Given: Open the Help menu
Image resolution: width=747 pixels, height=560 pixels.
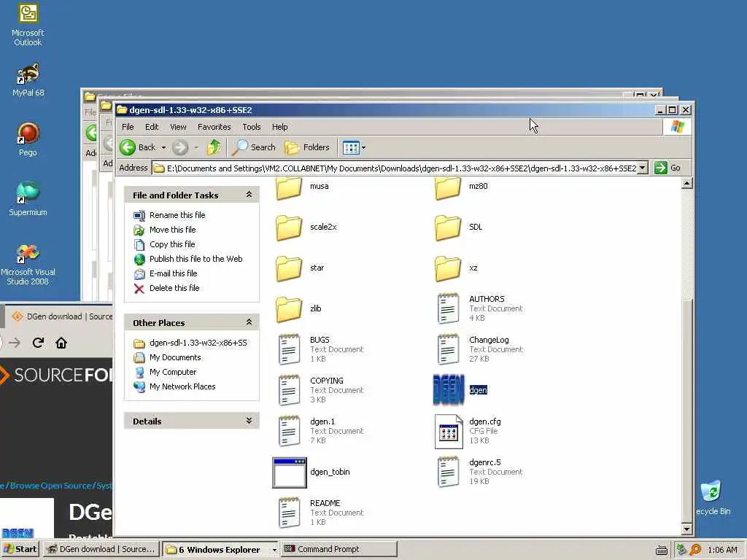Looking at the screenshot, I should tap(279, 127).
